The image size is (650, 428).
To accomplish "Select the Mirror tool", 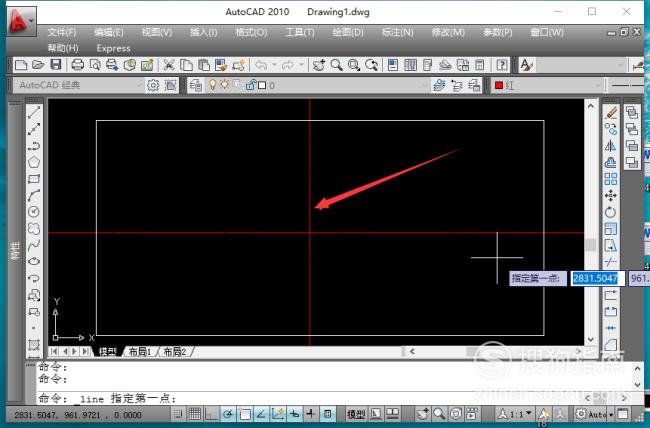I will pyautogui.click(x=611, y=146).
